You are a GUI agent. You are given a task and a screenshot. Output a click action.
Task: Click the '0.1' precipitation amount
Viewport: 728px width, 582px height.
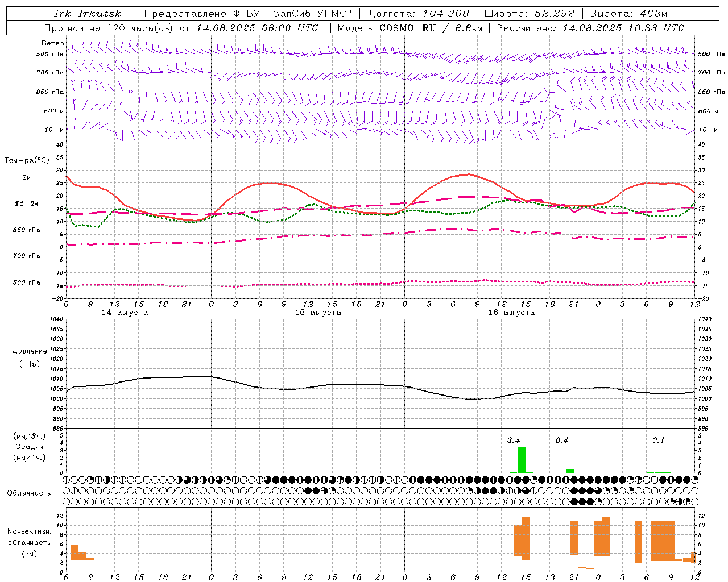[x=658, y=440]
